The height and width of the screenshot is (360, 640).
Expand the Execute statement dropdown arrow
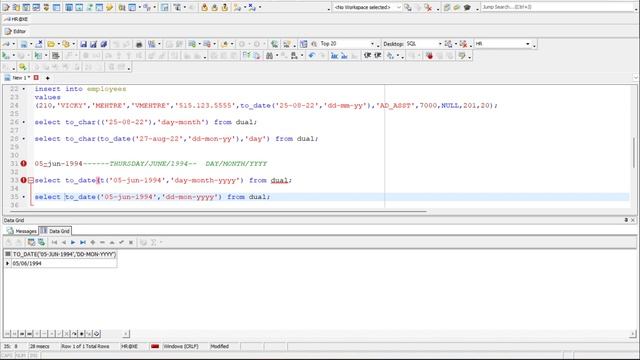[13, 56]
